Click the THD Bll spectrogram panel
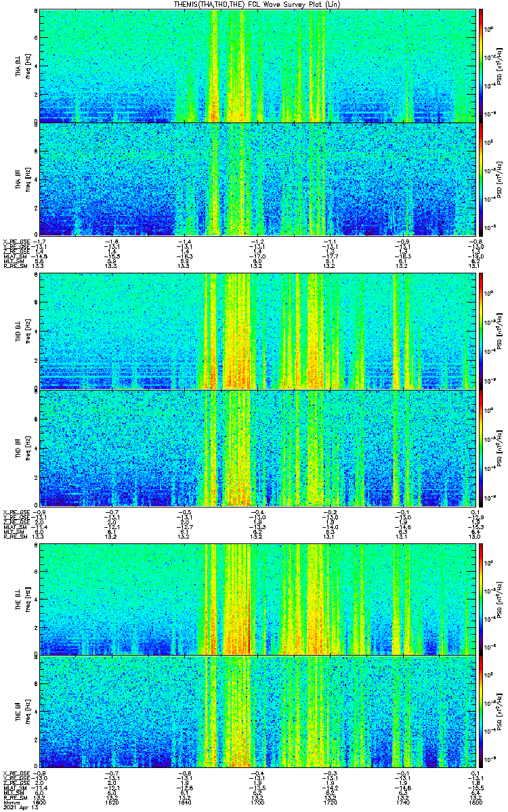This screenshot has width=508, height=812. pyautogui.click(x=256, y=448)
